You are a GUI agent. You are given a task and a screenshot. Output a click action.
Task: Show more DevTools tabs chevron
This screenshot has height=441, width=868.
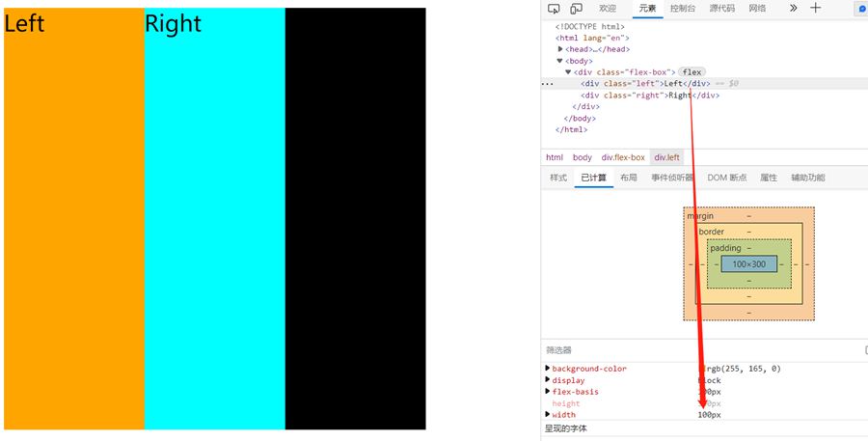point(793,8)
